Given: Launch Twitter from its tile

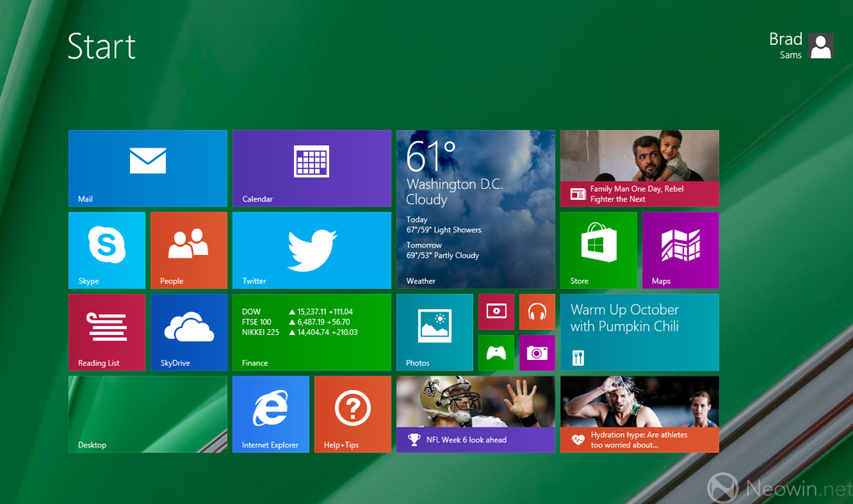Looking at the screenshot, I should [x=312, y=250].
